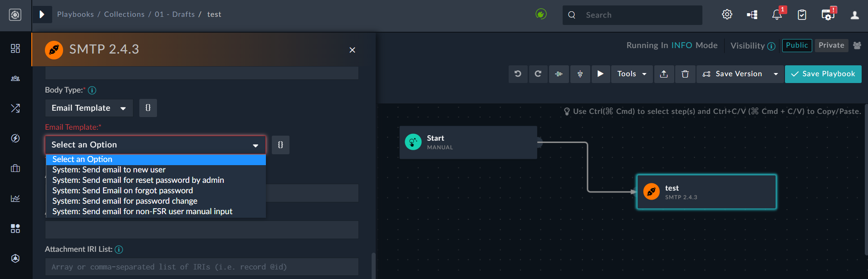The width and height of the screenshot is (868, 279).
Task: Open the Save Version dropdown arrow
Action: pos(775,74)
